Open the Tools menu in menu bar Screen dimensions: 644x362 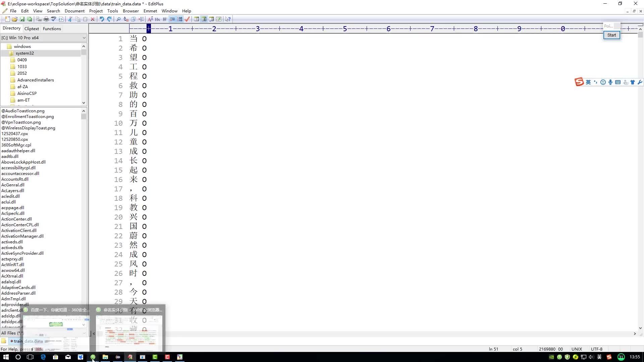[x=112, y=11]
